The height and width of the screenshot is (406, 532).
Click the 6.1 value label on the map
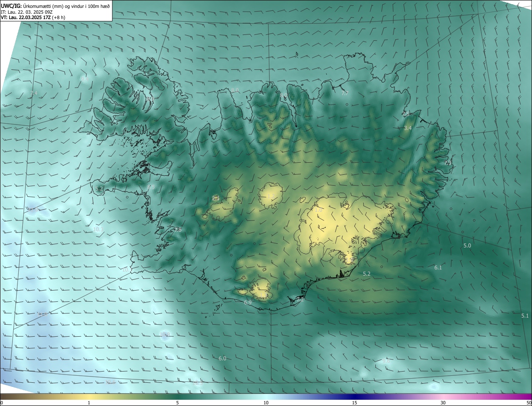pos(438,268)
